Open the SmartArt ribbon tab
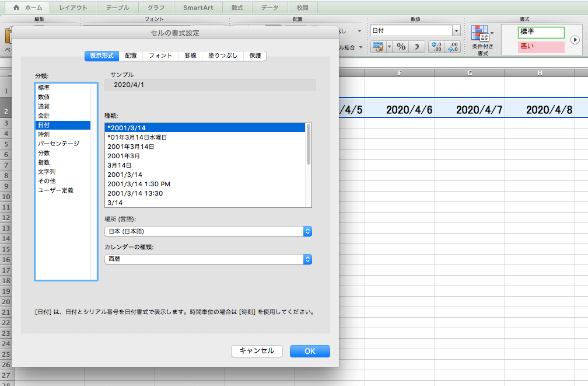The height and width of the screenshot is (386, 588). point(198,8)
